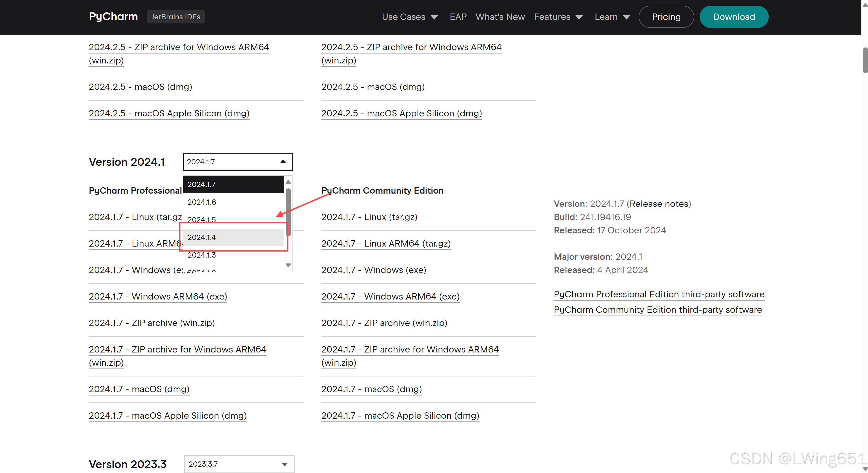Open the Release notes link

coord(659,204)
